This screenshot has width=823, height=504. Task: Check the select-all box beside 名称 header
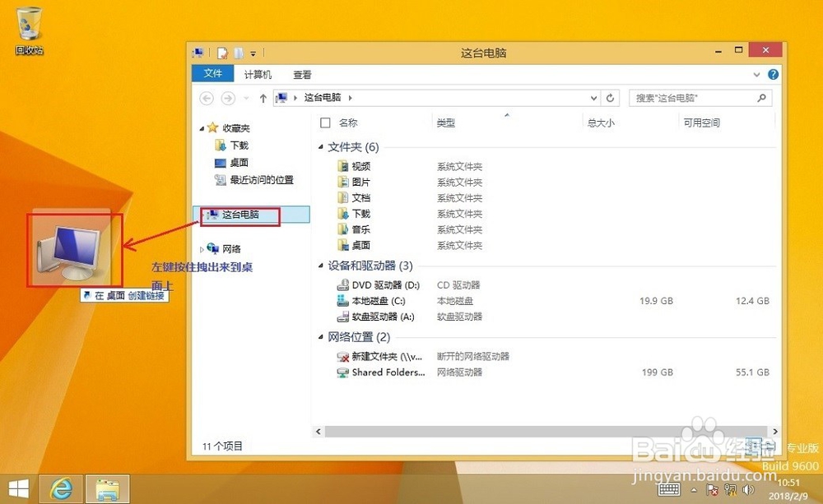325,121
